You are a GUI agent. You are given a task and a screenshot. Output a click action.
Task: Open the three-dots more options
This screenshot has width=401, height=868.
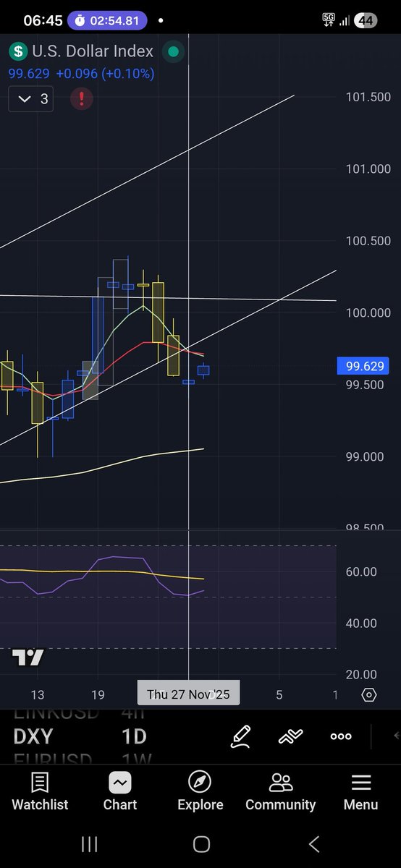[341, 736]
